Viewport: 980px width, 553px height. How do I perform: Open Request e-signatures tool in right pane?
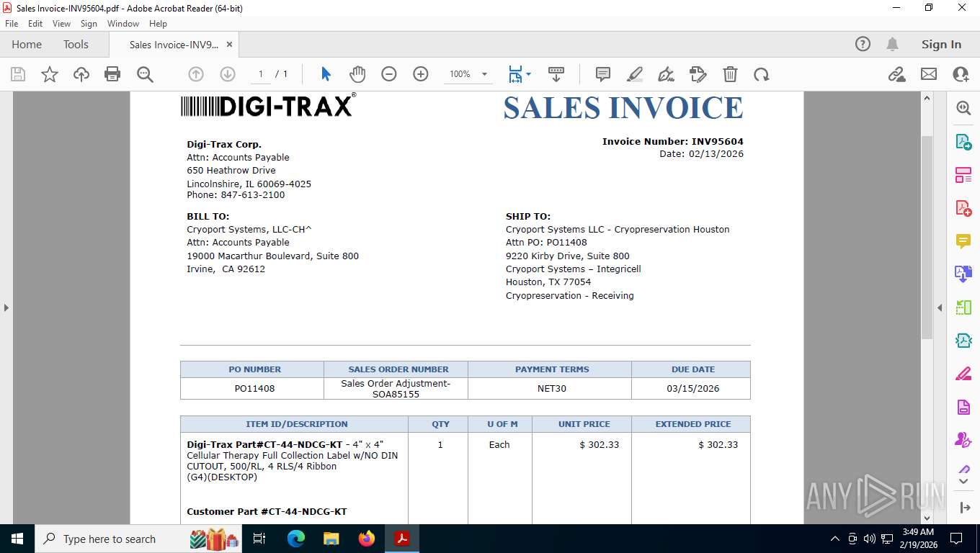coord(963,440)
